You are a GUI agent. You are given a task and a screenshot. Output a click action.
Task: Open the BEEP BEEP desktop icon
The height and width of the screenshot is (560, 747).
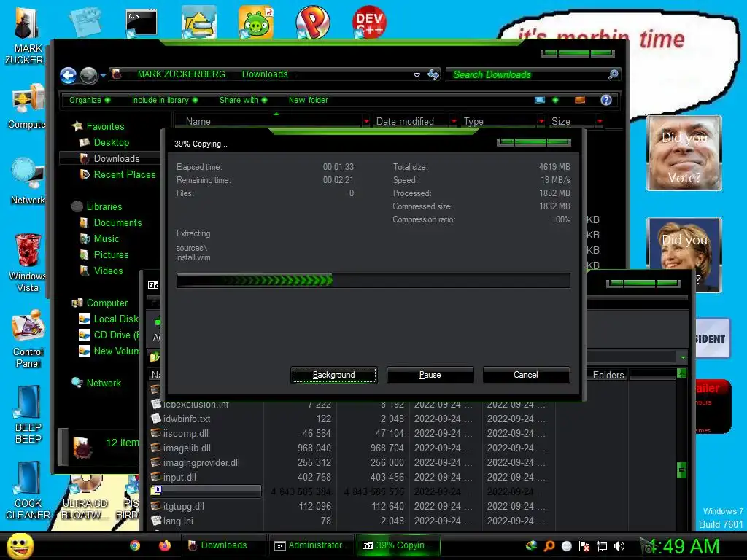tap(28, 414)
